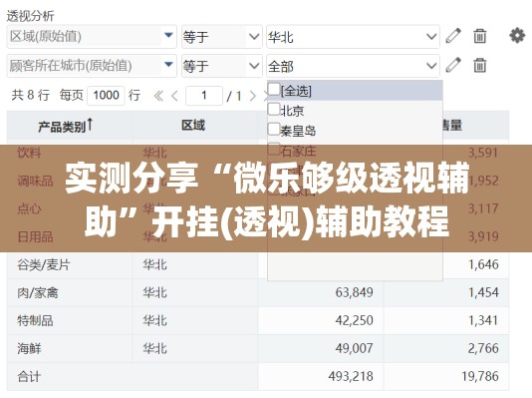Edit the 区域 filter with pencil icon
532x398 pixels.
click(453, 36)
